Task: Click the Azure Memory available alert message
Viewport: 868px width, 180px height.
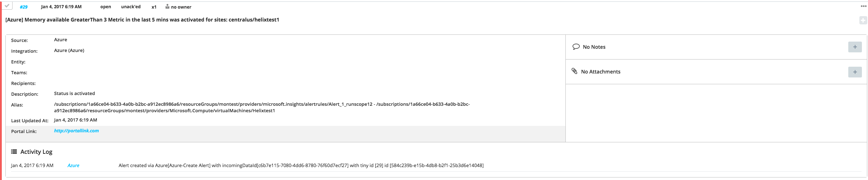Action: pos(142,20)
